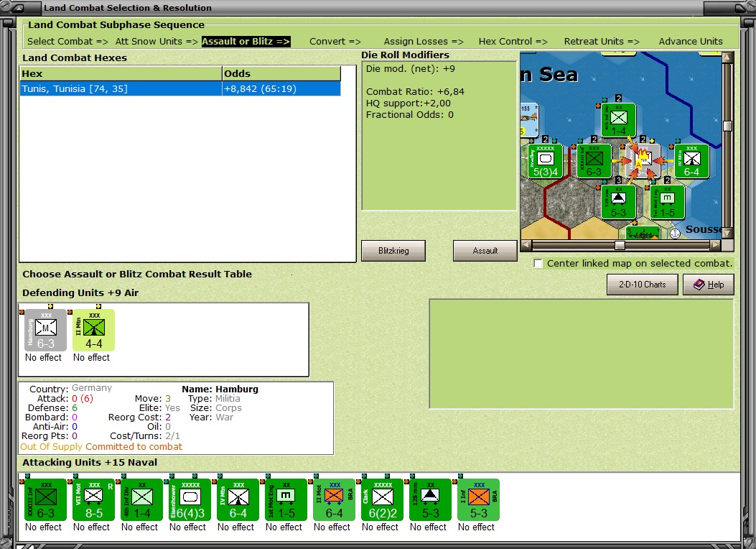756x549 pixels.
Task: Select the 128mm artillery attacking counter
Action: click(428, 499)
